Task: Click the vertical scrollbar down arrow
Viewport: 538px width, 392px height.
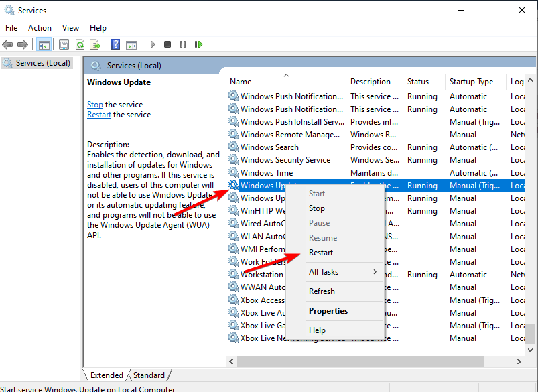Action: (530, 350)
